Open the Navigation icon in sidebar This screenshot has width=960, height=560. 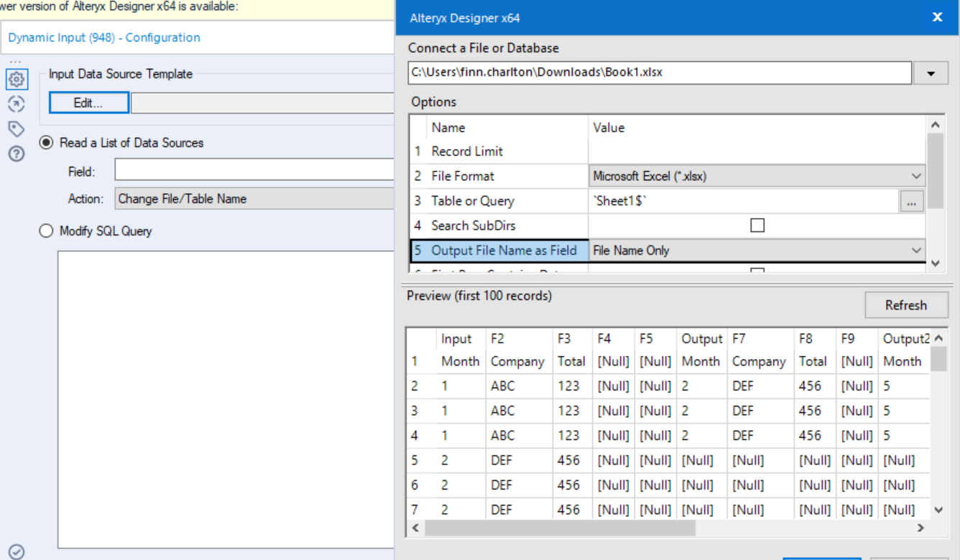[17, 104]
